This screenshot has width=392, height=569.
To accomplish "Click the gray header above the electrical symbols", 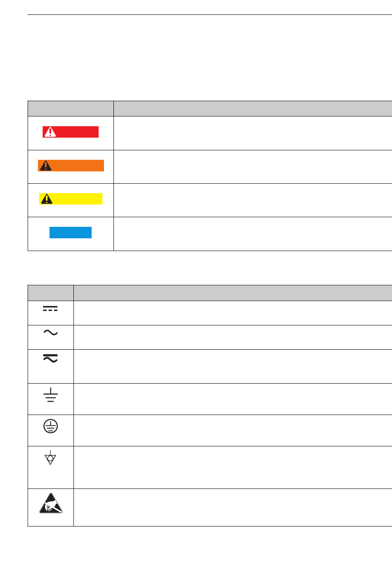I will (51, 293).
